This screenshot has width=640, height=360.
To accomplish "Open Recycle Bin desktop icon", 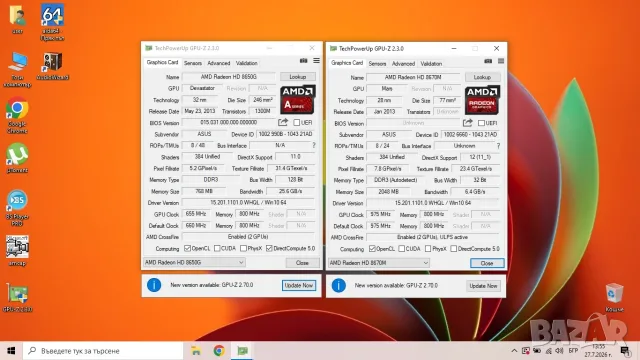I will pyautogui.click(x=614, y=297).
